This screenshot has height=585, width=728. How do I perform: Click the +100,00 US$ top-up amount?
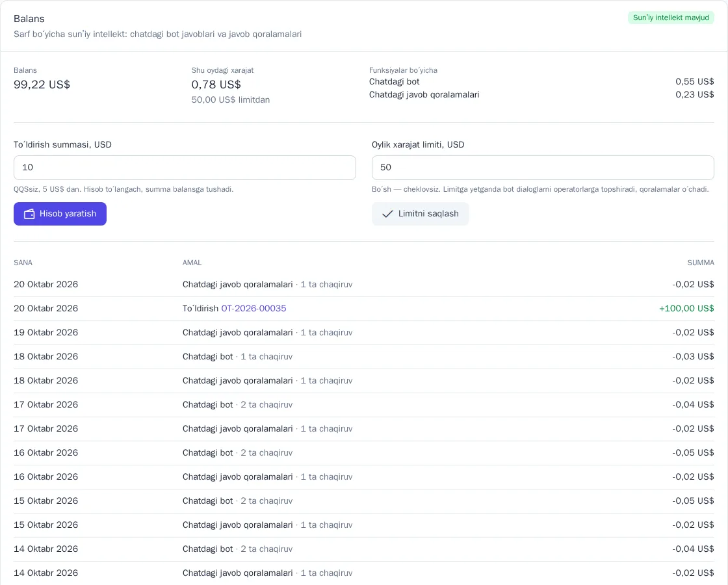click(686, 308)
